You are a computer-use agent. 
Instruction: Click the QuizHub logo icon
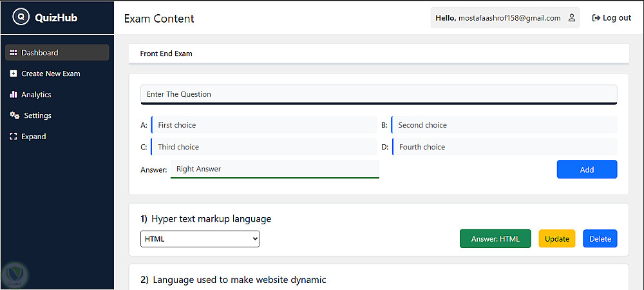click(21, 17)
